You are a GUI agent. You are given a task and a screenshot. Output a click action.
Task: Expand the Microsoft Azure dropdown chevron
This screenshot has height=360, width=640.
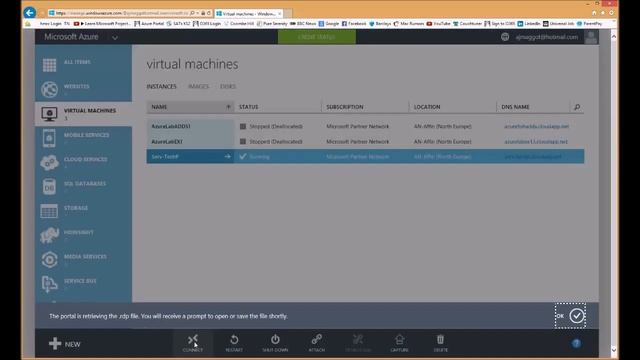coord(115,38)
